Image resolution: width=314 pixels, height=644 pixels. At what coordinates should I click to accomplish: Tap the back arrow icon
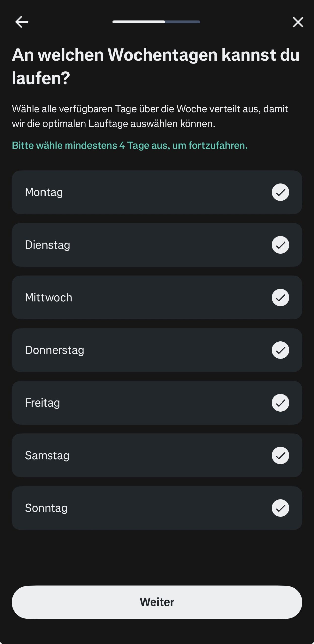pos(22,22)
